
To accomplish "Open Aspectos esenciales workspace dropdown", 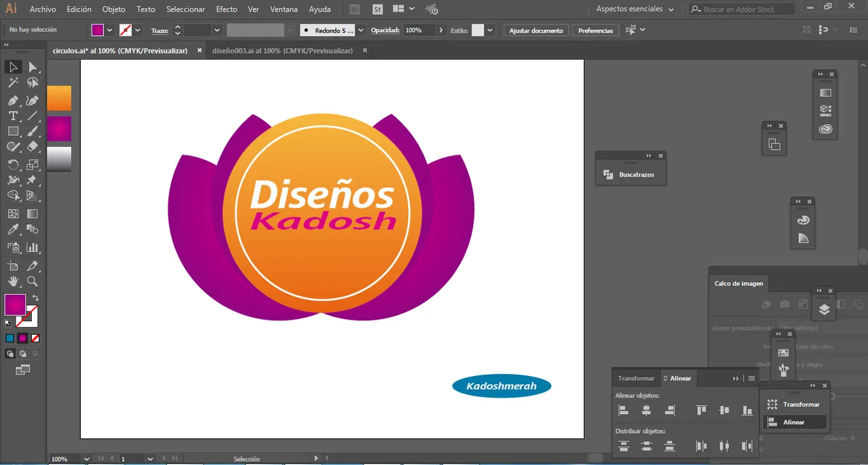I will point(635,9).
